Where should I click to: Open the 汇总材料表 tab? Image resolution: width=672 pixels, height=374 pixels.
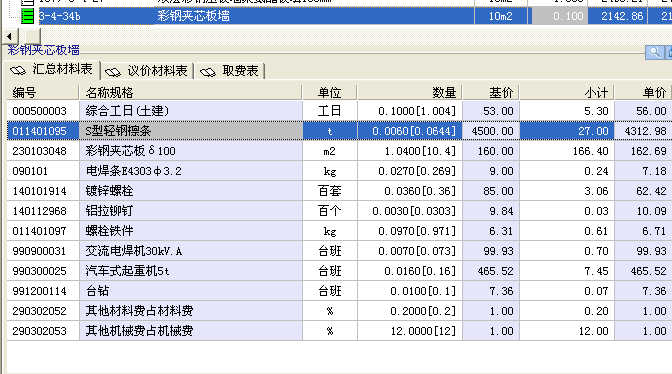coord(52,70)
